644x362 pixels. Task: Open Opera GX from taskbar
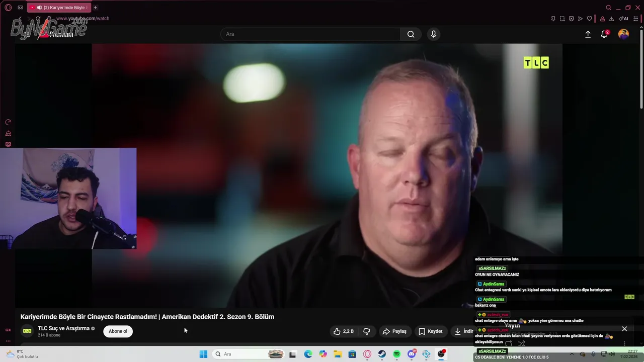[x=367, y=354]
